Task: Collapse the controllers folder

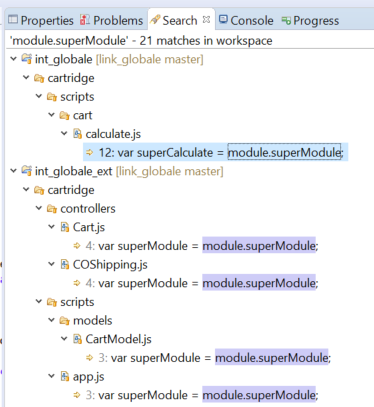Action: pyautogui.click(x=39, y=208)
